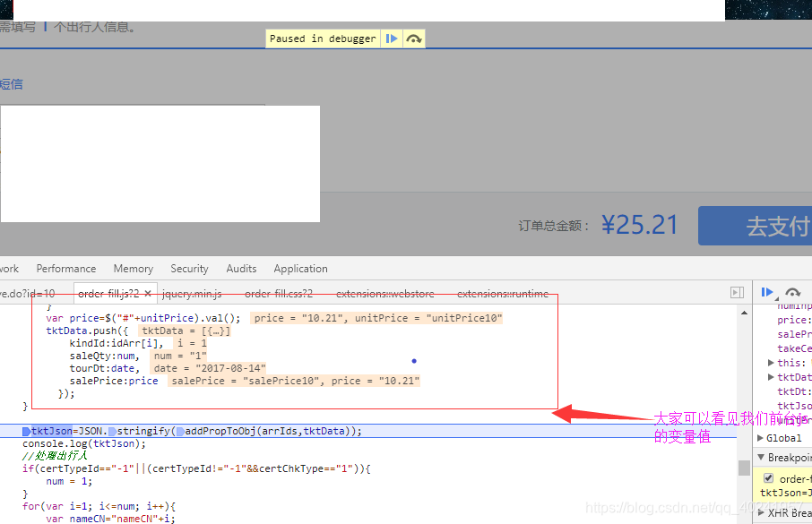Viewport: 812px width, 524px height.
Task: Close the order-fill.js tab
Action: [x=148, y=294]
